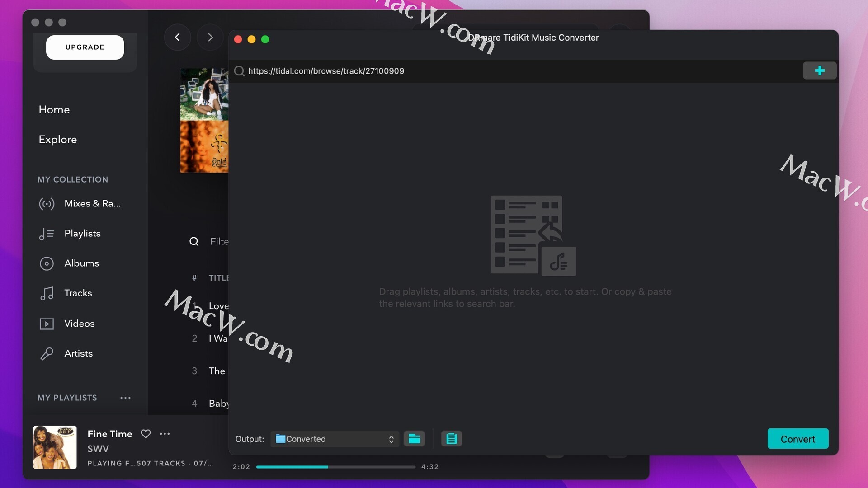Screen dimensions: 868x488
Task: Click the elapsed time 2:02 label
Action: click(x=241, y=467)
